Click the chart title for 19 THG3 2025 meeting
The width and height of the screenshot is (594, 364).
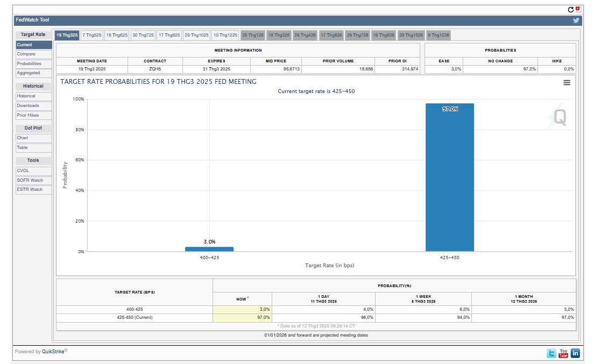click(158, 82)
